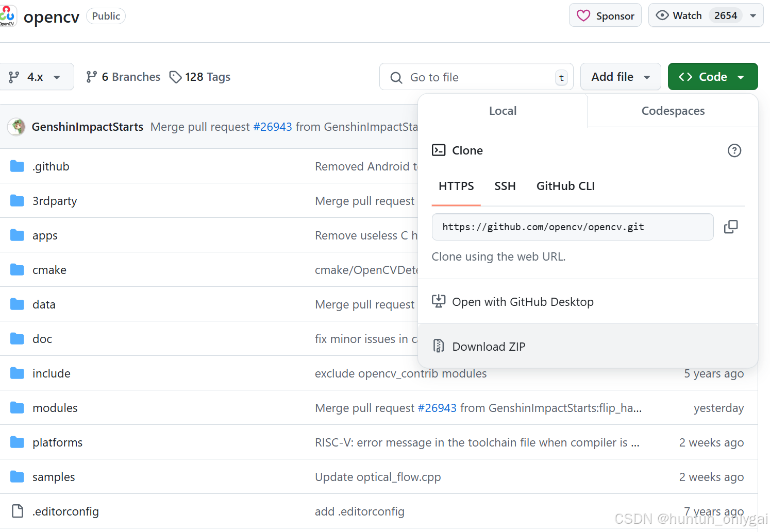This screenshot has width=770, height=532.
Task: Open the 6 Branches link
Action: tap(123, 77)
